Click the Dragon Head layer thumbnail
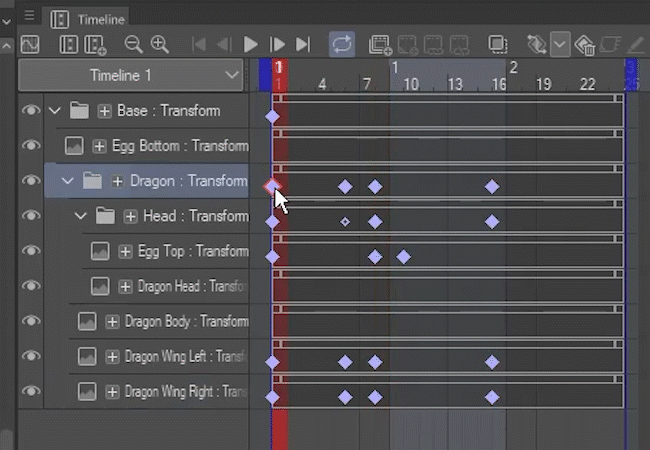The height and width of the screenshot is (450, 650). pos(100,286)
